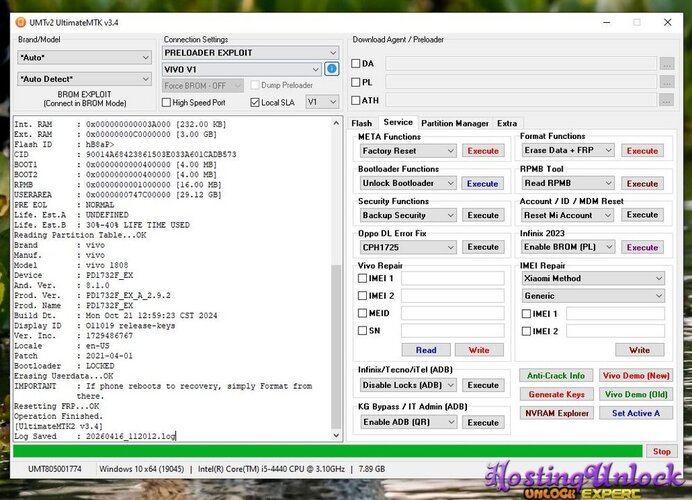Open the Generic dropdown in IMEI Repair
The width and height of the screenshot is (692, 500).
593,296
